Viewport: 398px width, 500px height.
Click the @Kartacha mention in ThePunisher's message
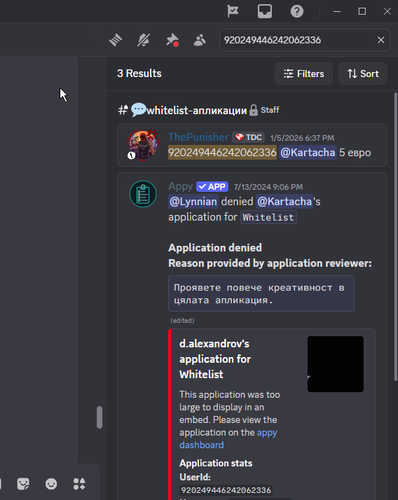click(308, 153)
